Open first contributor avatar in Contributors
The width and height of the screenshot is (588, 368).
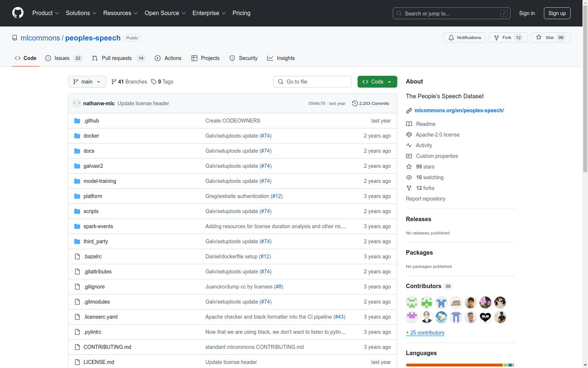(412, 302)
